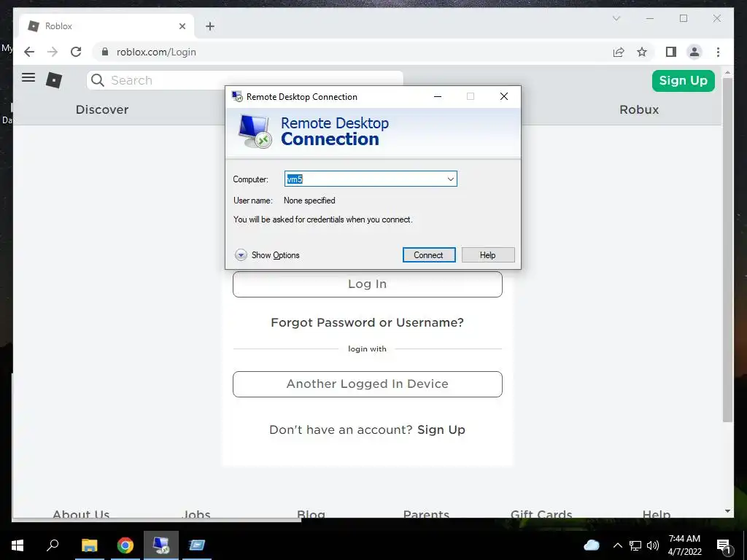Bookmark this tab with the star
This screenshot has height=560, width=747.
[642, 52]
